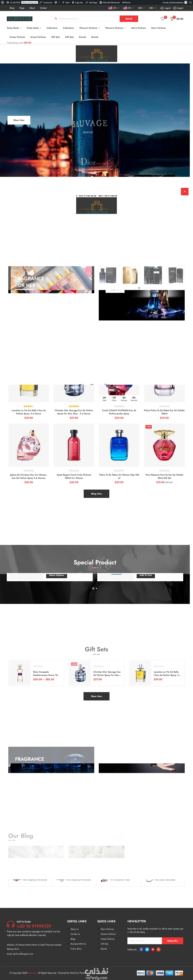Open the Pinterest follow icon
Viewport: 193px width, 980px height.
(x=153, y=949)
